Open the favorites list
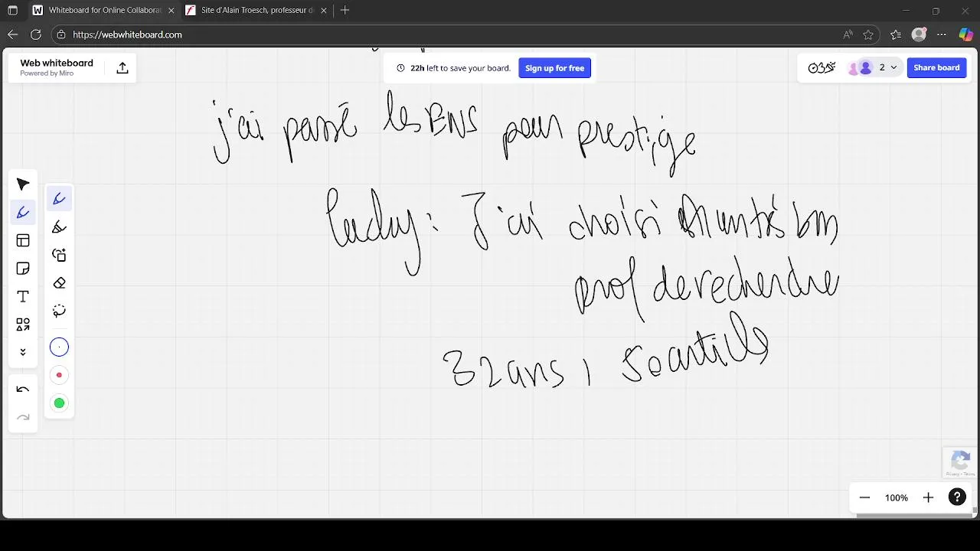Image resolution: width=980 pixels, height=551 pixels. [896, 34]
